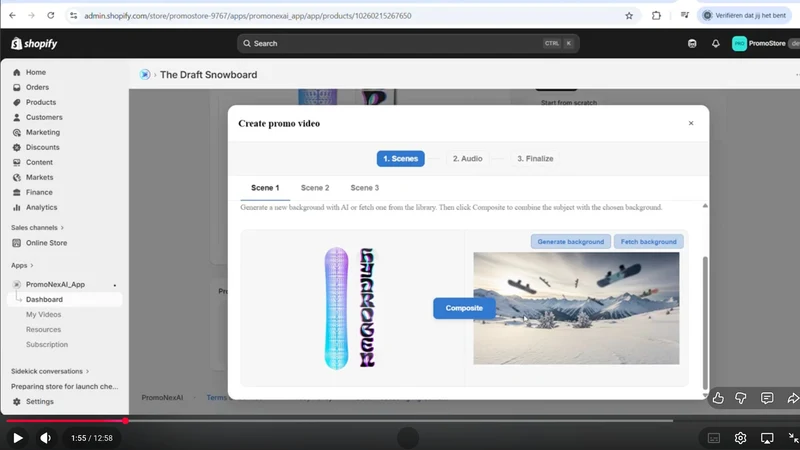The width and height of the screenshot is (800, 450).
Task: Open Subscription under PromoNexAI_App
Action: pyautogui.click(x=47, y=345)
